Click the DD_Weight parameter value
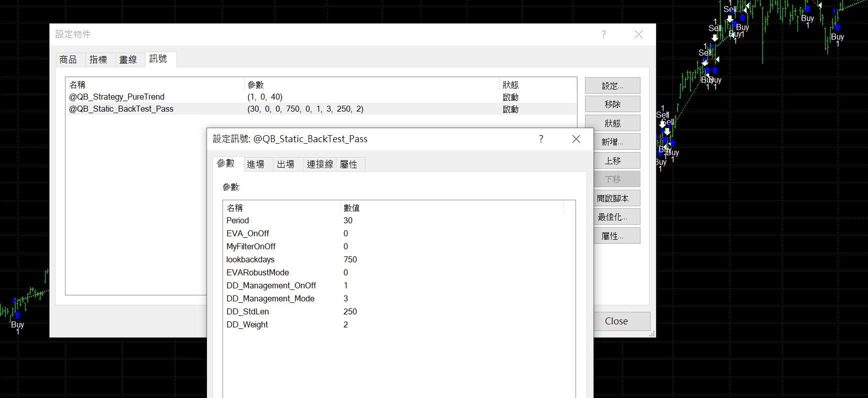The width and height of the screenshot is (868, 398). 345,325
